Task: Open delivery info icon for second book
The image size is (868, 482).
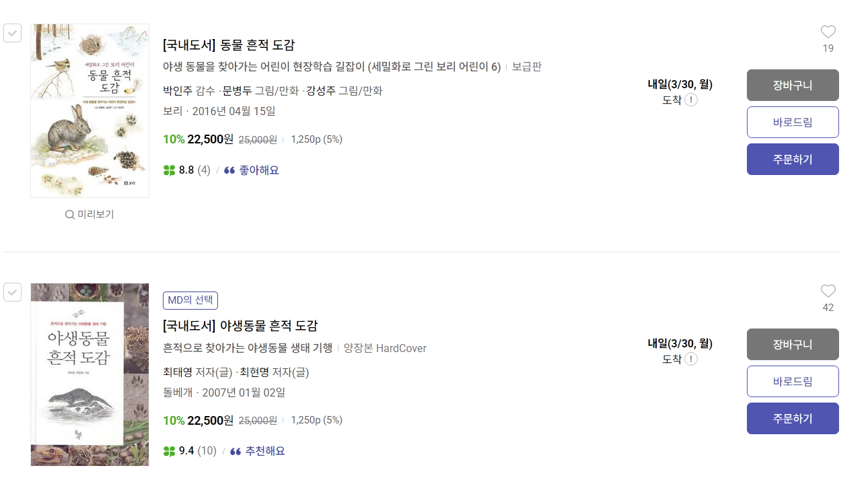Action: click(x=691, y=359)
